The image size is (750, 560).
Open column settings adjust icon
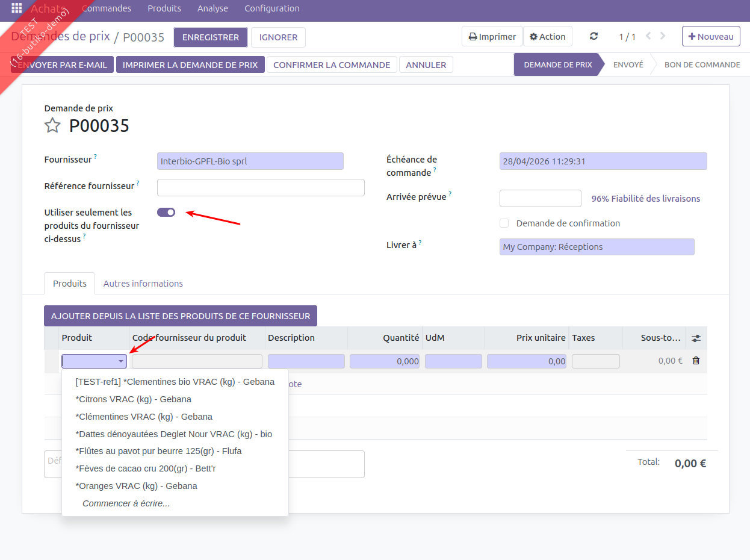(696, 338)
